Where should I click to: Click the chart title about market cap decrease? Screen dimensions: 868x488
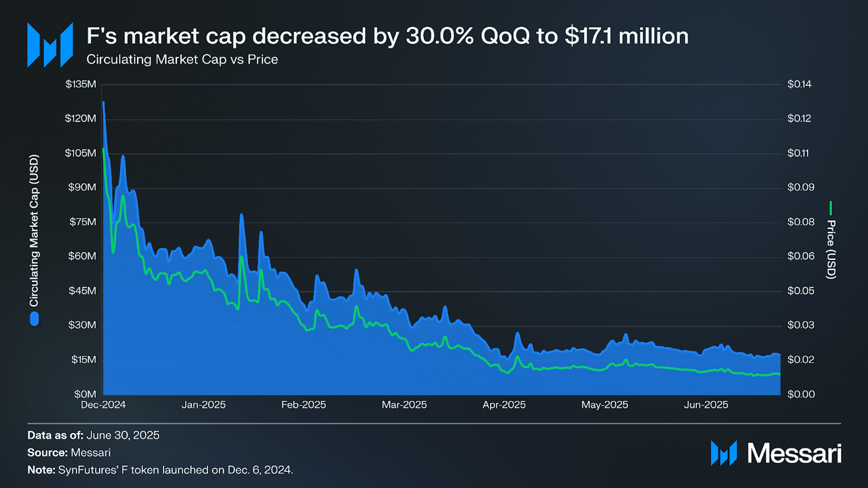(x=387, y=36)
